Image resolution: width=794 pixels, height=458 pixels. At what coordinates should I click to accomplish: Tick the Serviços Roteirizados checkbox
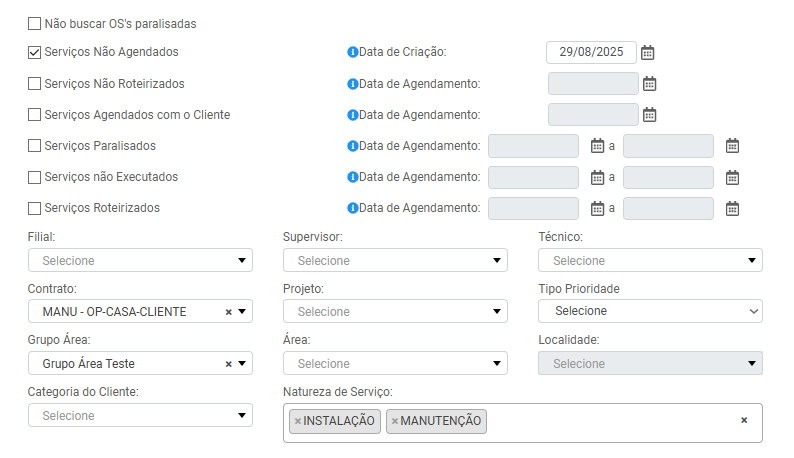point(35,208)
